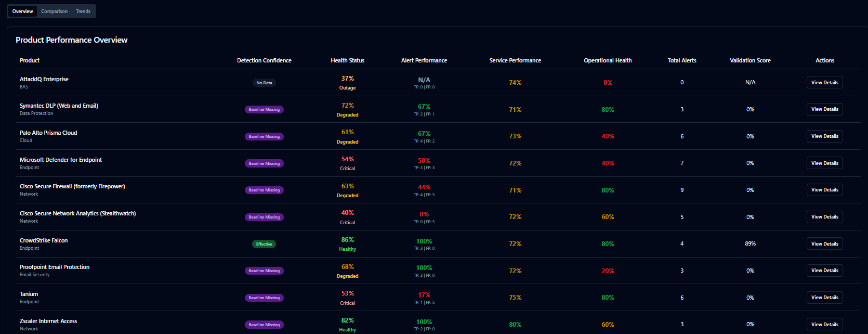This screenshot has height=334, width=868.
Task: Click the 89% validation score
Action: pyautogui.click(x=750, y=243)
